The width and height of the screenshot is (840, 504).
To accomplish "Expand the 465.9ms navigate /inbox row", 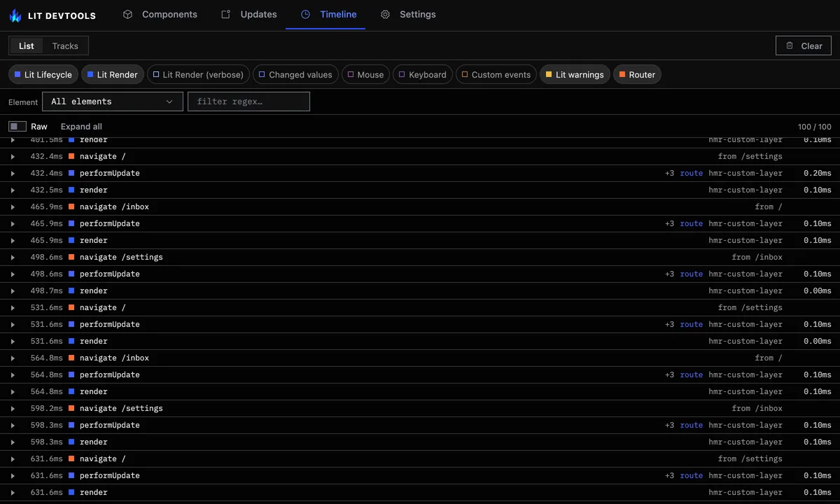I will (13, 207).
